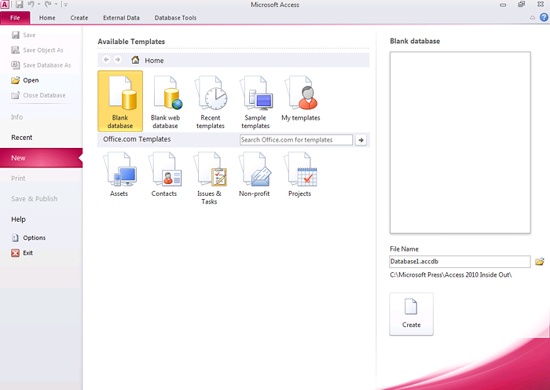
Task: Click the Available Templates heading
Action: pos(131,41)
